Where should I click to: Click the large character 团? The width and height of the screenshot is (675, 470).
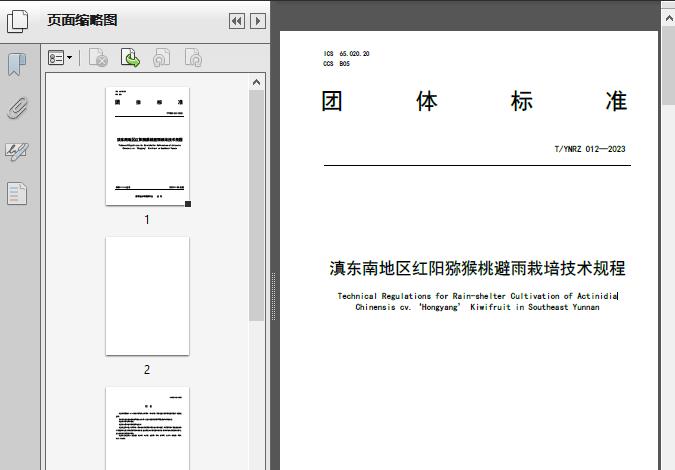click(332, 101)
